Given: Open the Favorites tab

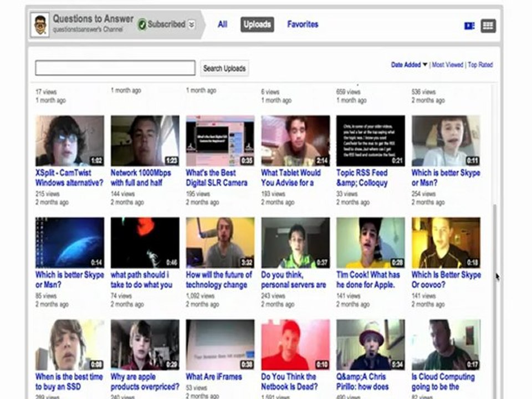Looking at the screenshot, I should [x=303, y=24].
